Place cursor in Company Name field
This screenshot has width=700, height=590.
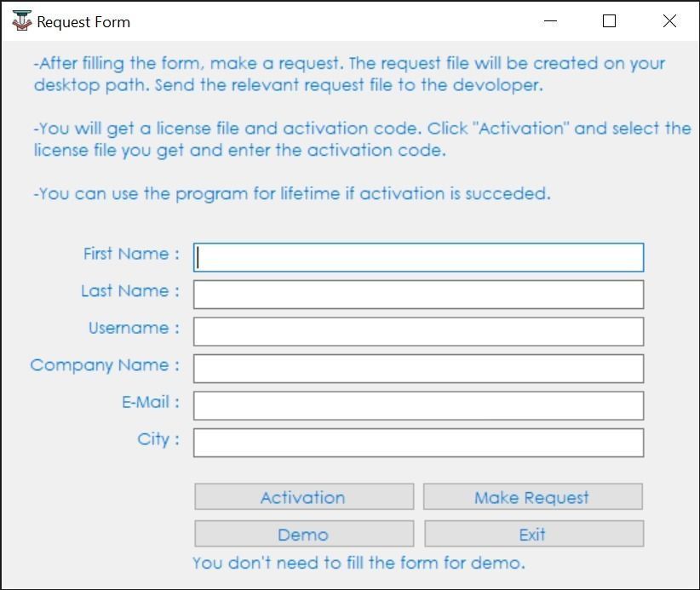pos(418,369)
